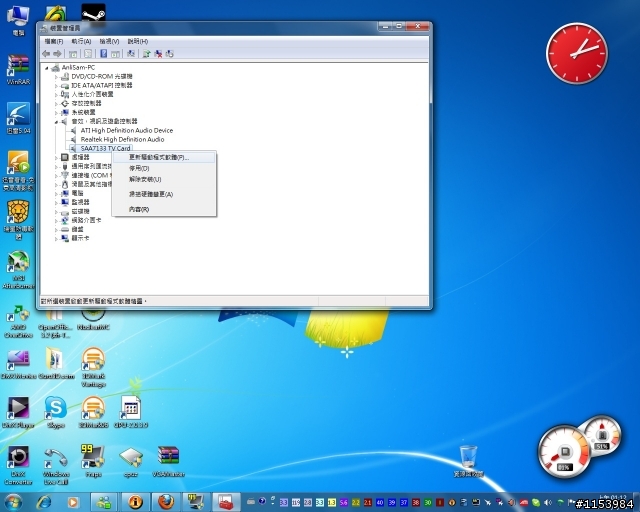Click the purple '5.6' tray tile

344,503
